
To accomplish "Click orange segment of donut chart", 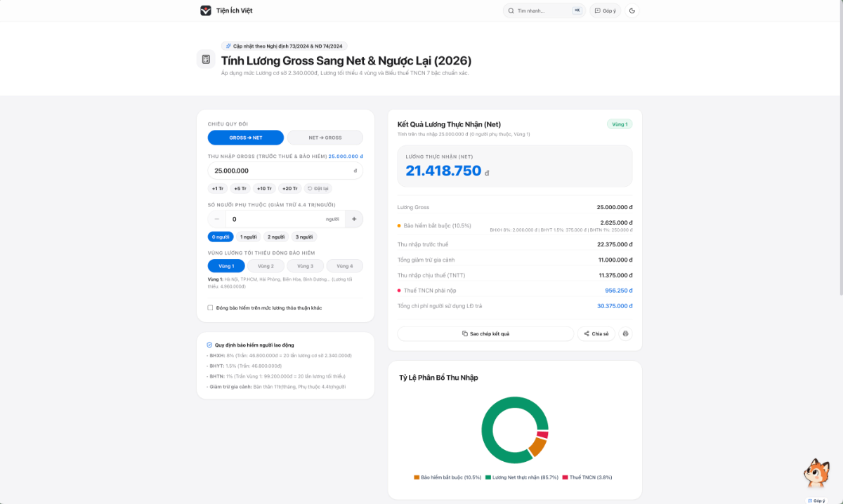I will click(538, 446).
